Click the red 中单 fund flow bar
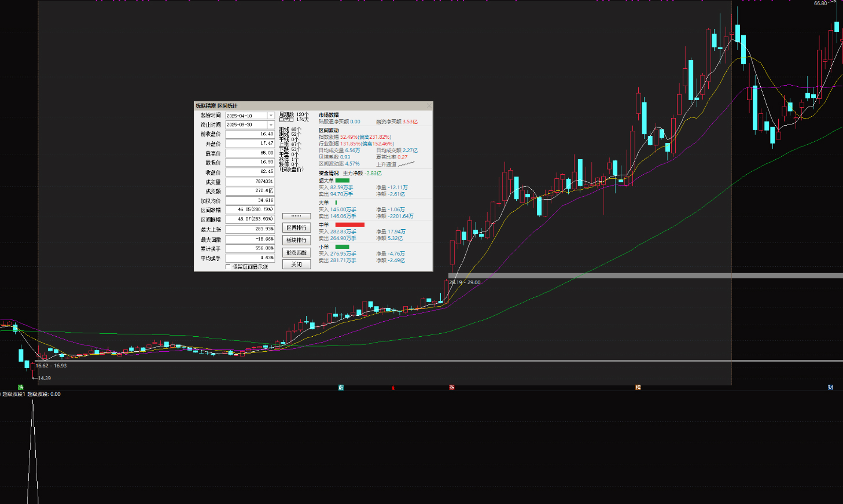 [349, 225]
